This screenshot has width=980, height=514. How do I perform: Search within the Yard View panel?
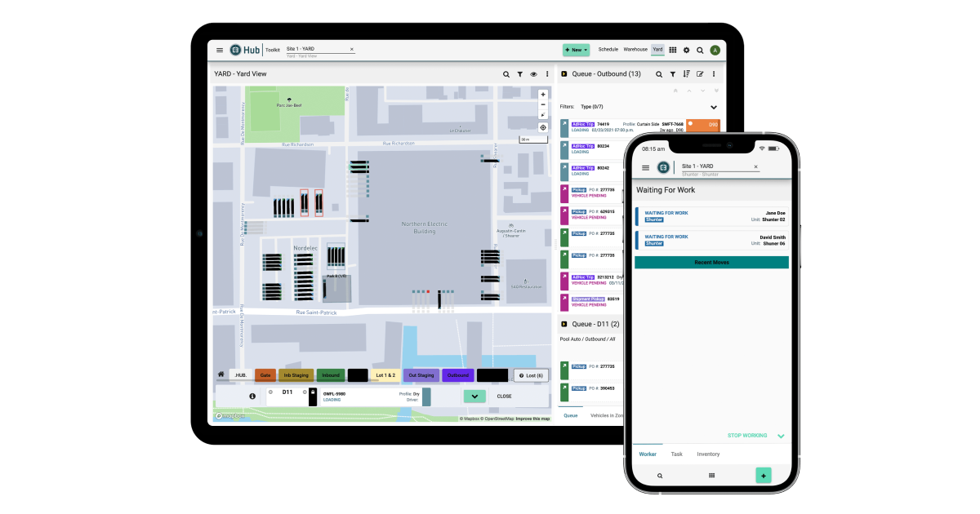(506, 74)
